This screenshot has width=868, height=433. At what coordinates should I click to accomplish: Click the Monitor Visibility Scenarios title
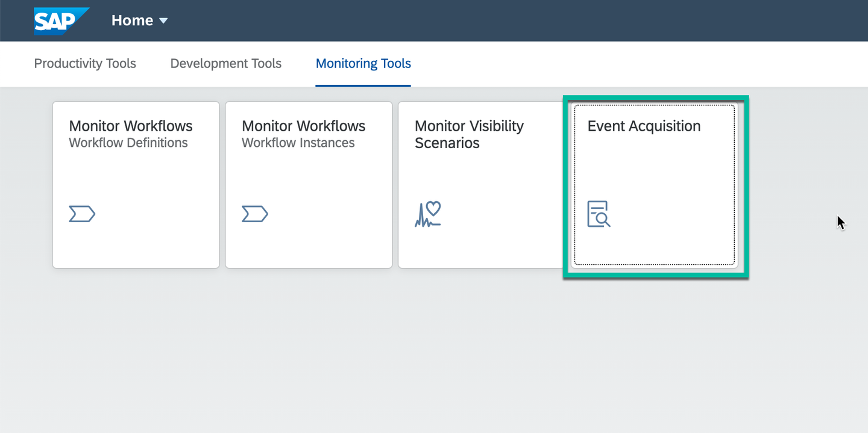(470, 134)
